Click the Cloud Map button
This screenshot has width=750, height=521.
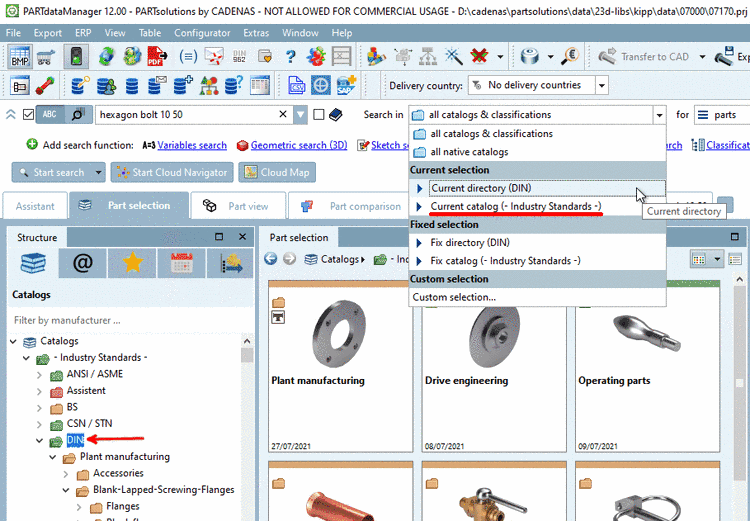pos(277,172)
